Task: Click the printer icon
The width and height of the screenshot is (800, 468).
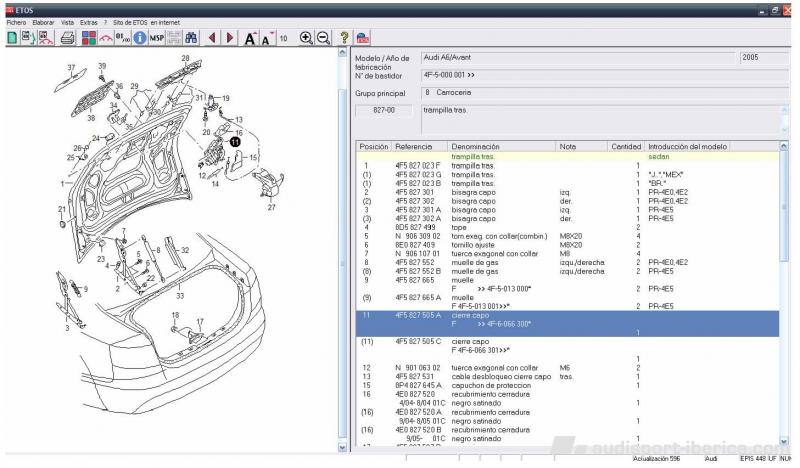Action: point(67,38)
